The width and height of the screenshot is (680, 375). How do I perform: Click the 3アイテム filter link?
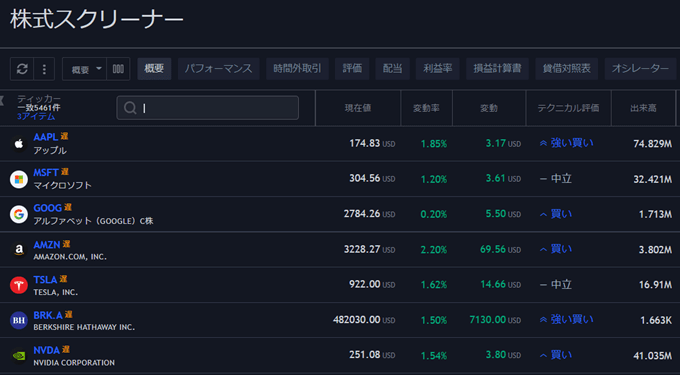point(36,117)
